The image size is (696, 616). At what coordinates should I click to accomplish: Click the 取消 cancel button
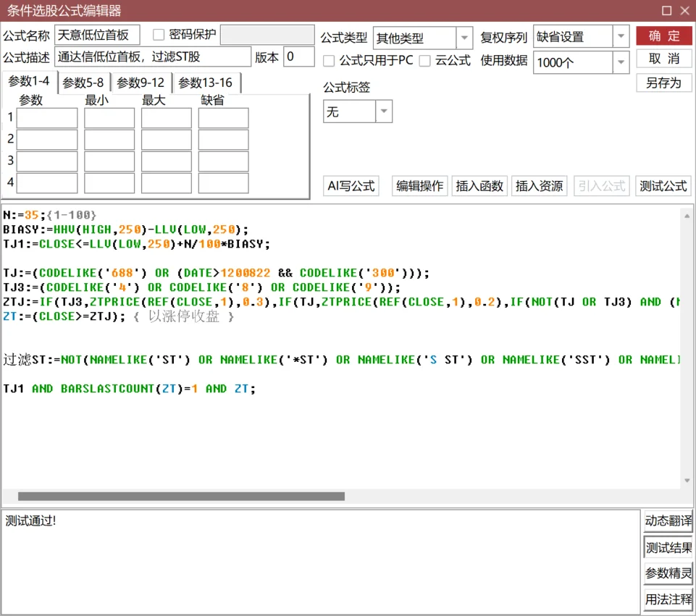tap(663, 59)
